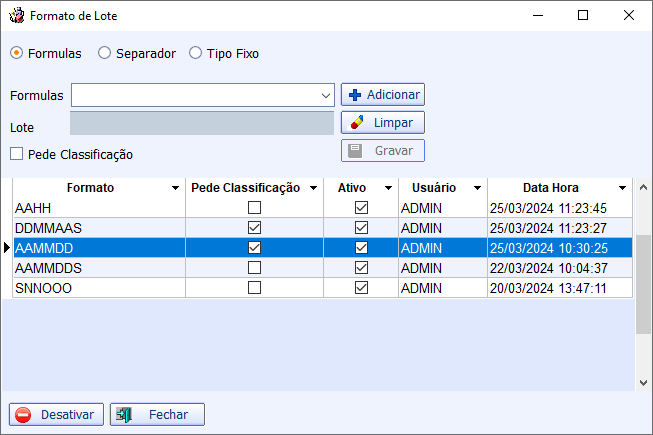Open the Formulas combo box dropdown

[x=326, y=96]
